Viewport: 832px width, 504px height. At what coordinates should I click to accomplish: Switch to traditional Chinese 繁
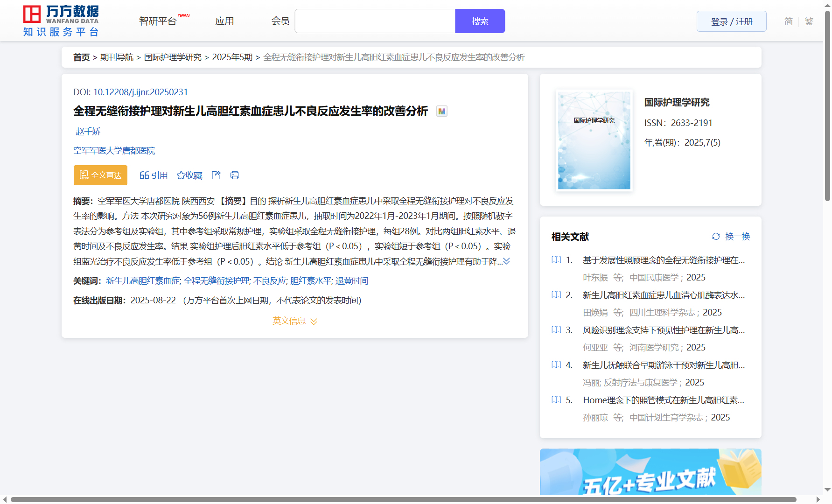809,21
